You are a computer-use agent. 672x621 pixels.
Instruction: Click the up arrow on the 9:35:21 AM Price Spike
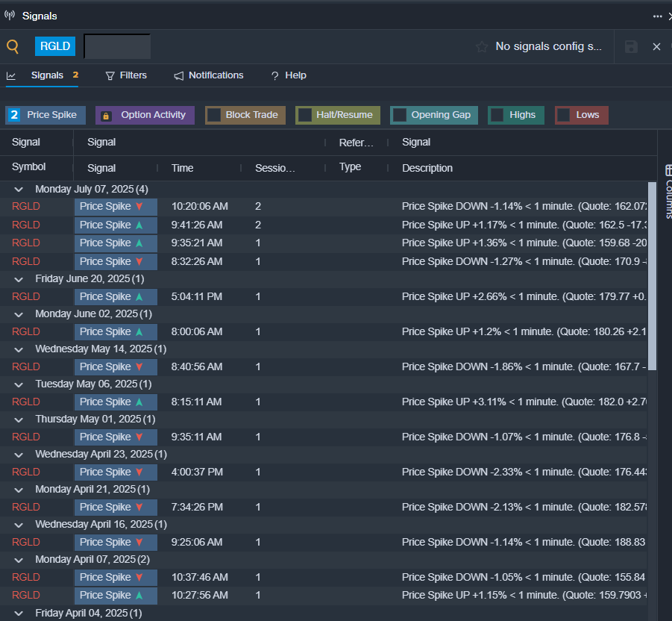pos(139,243)
